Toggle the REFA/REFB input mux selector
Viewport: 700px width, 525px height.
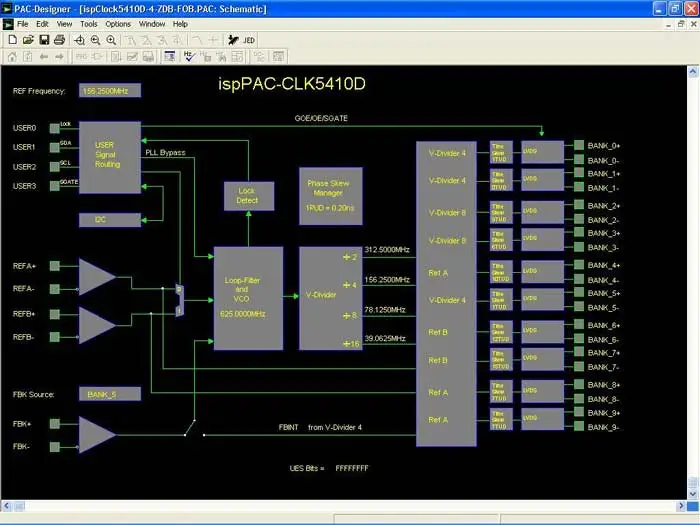click(179, 299)
